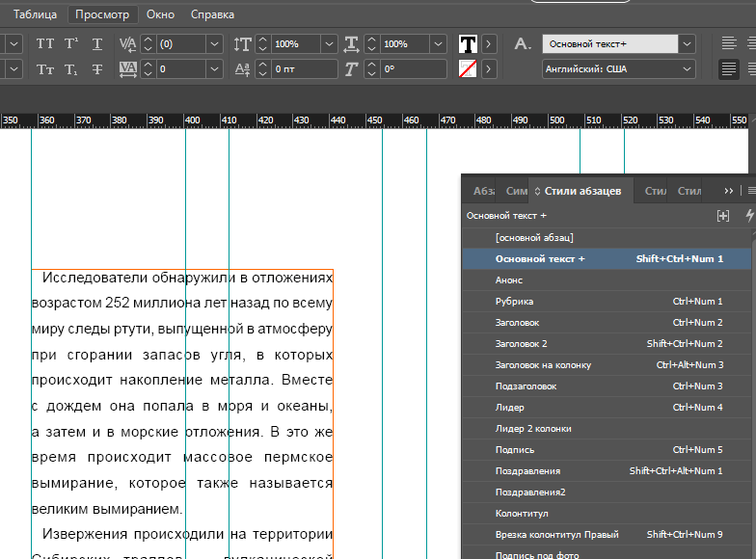Click the text fill color swatch
The height and width of the screenshot is (559, 756).
[x=468, y=44]
